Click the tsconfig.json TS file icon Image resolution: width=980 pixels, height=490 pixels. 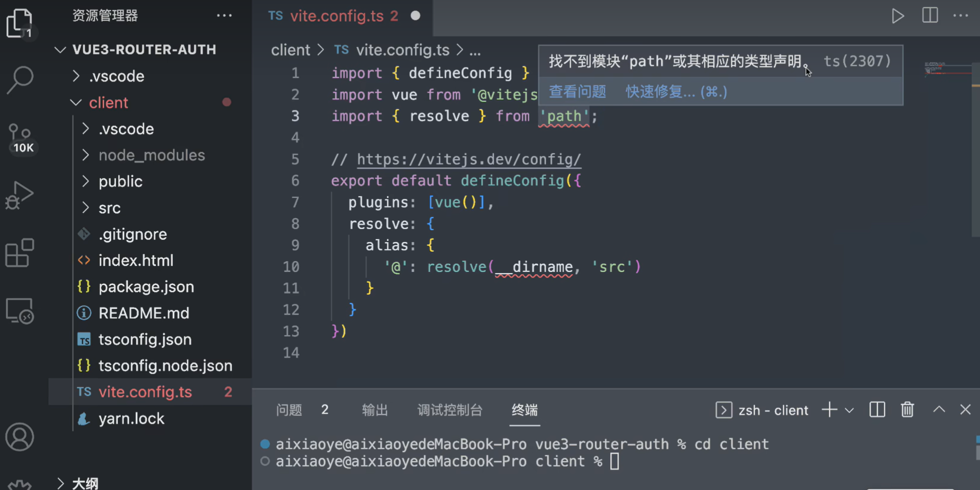84,339
